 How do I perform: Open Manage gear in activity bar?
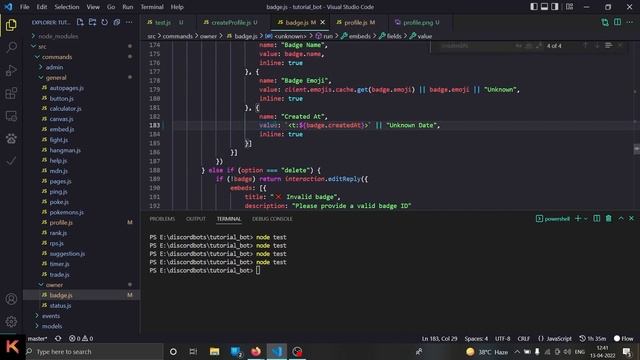click(x=11, y=322)
